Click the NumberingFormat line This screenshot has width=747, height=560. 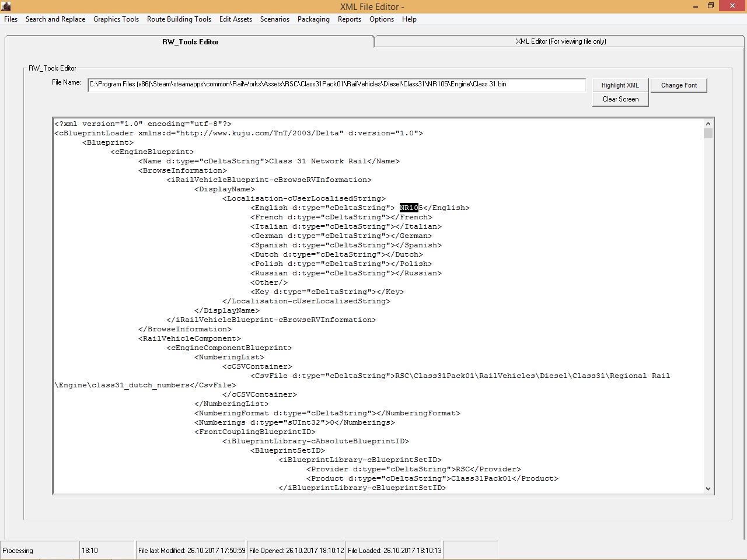coord(327,413)
